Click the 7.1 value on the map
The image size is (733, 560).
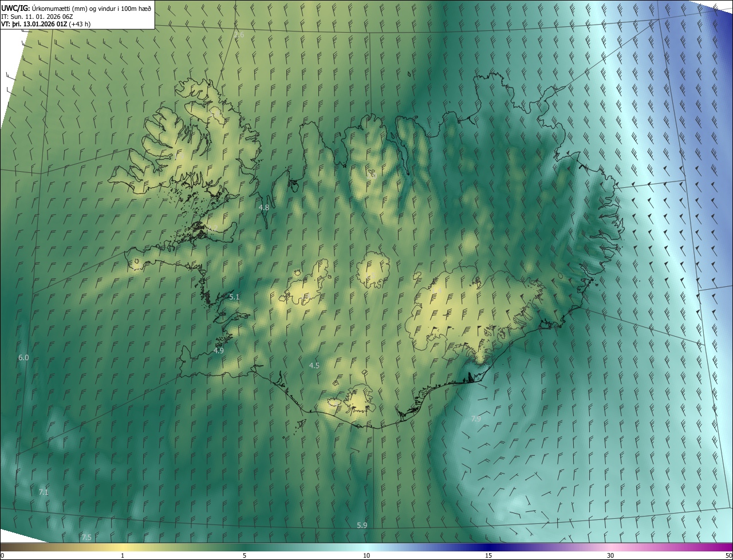pyautogui.click(x=44, y=492)
